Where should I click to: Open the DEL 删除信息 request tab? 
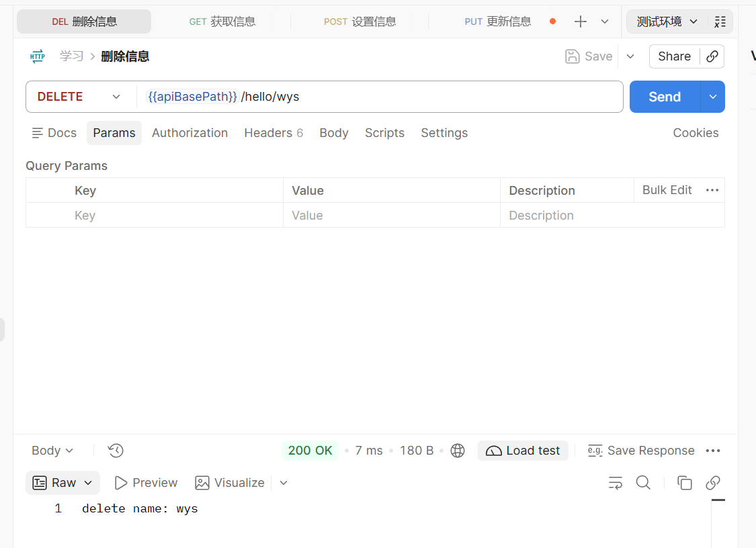click(84, 21)
